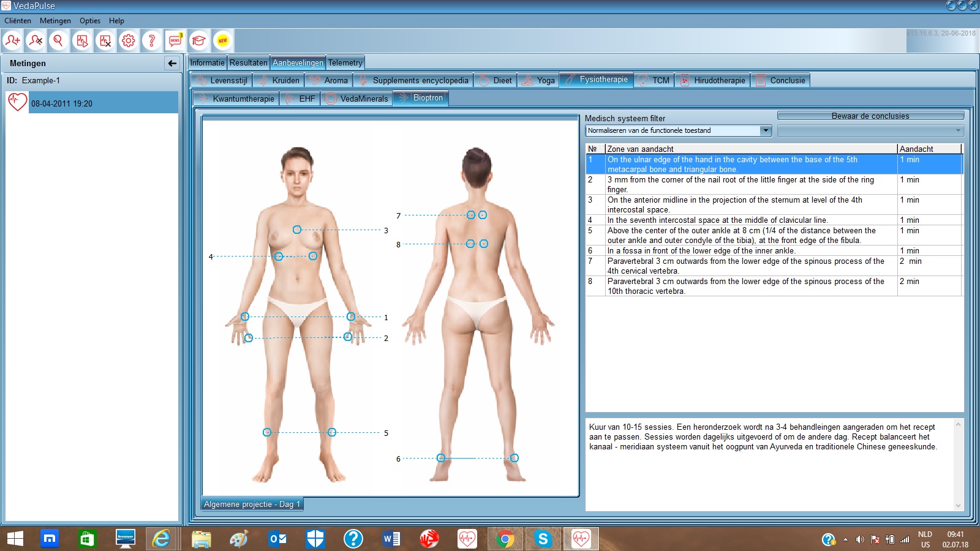Click the delete client icon
This screenshot has width=980, height=551.
point(36,41)
